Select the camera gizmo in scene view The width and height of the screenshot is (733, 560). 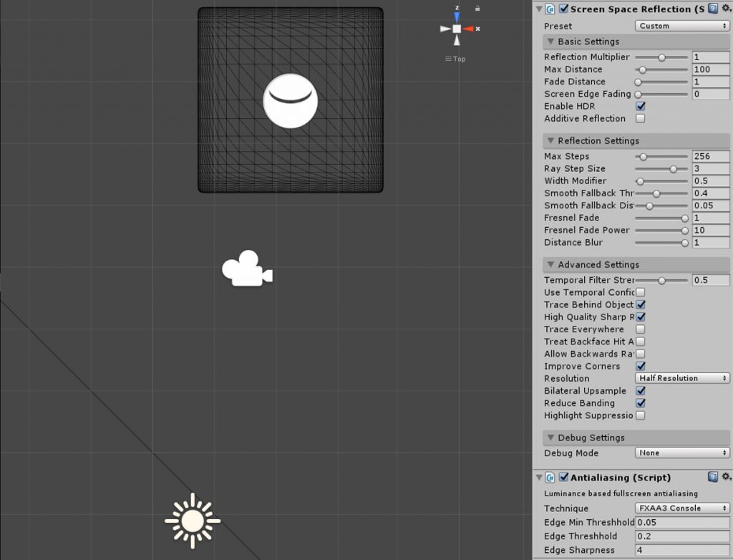(x=246, y=269)
